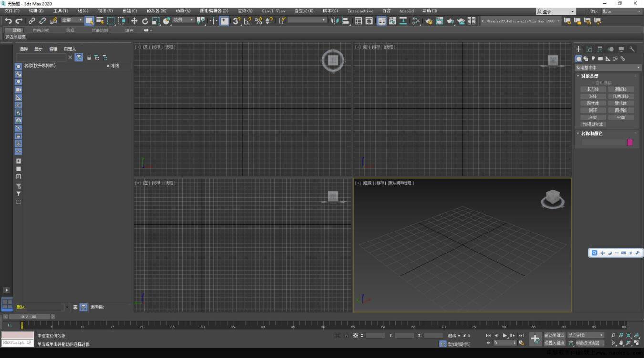Open the 渲染(R) menu

245,11
